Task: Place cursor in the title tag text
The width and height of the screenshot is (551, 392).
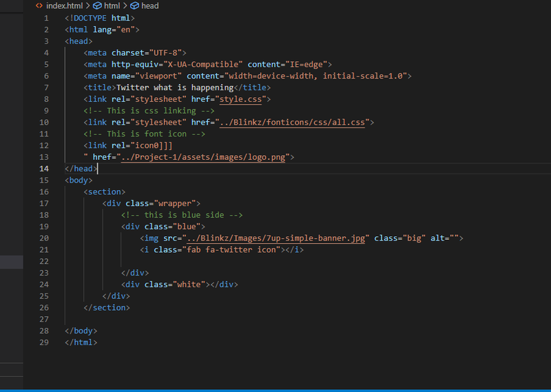Action: pos(174,87)
